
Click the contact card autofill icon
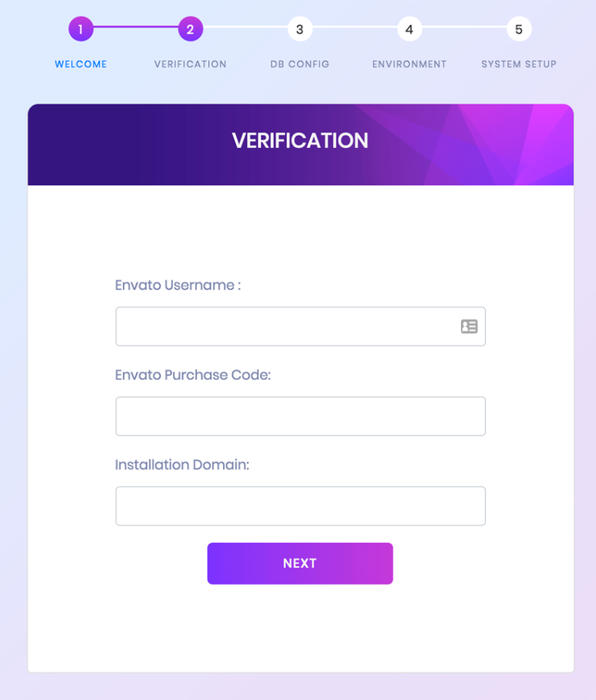[x=469, y=326]
